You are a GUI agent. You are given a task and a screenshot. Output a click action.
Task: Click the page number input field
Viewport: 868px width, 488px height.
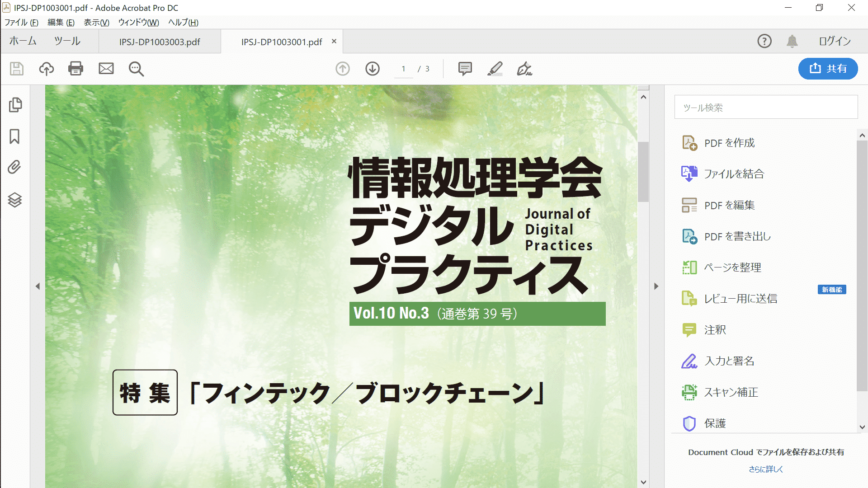403,69
